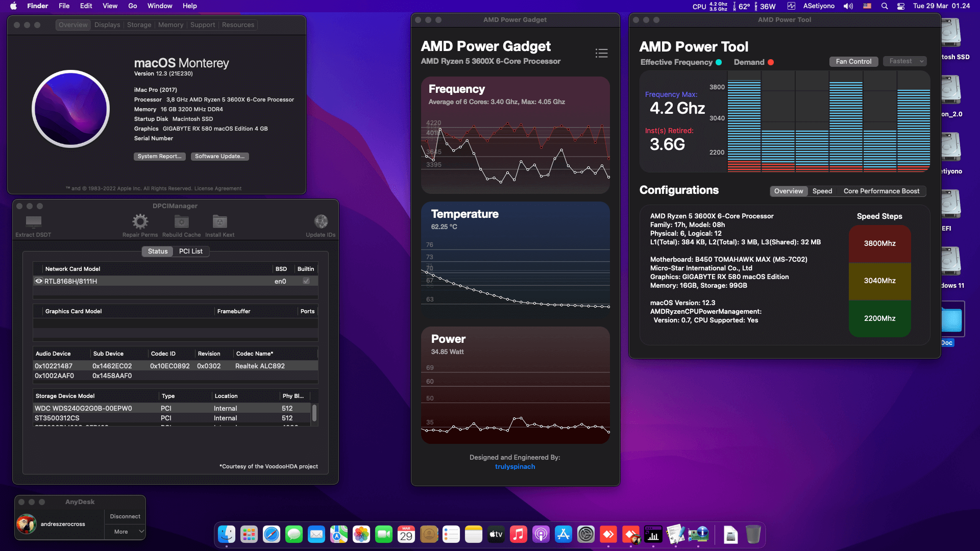This screenshot has width=980, height=551.
Task: Toggle visibility eye on RTL8168H/8111H network card
Action: tap(39, 281)
